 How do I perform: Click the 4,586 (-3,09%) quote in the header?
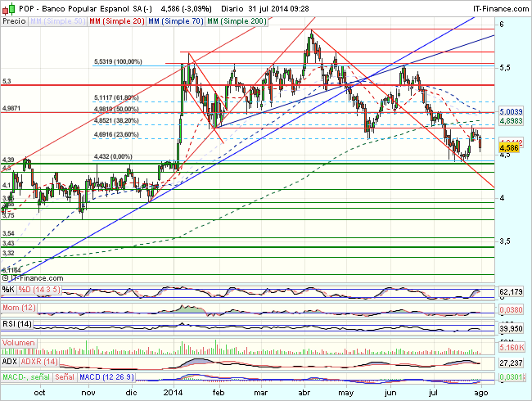[186, 9]
